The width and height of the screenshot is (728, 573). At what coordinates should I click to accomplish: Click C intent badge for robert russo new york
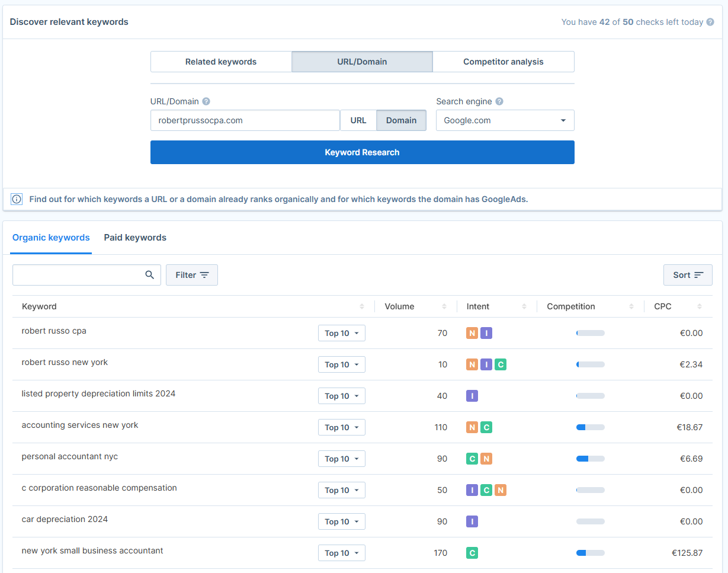pyautogui.click(x=501, y=364)
